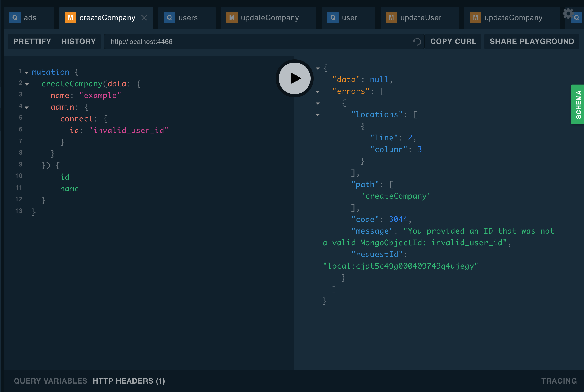Collapse the createCompany fold arrow on line 2
The width and height of the screenshot is (584, 392).
click(x=27, y=84)
